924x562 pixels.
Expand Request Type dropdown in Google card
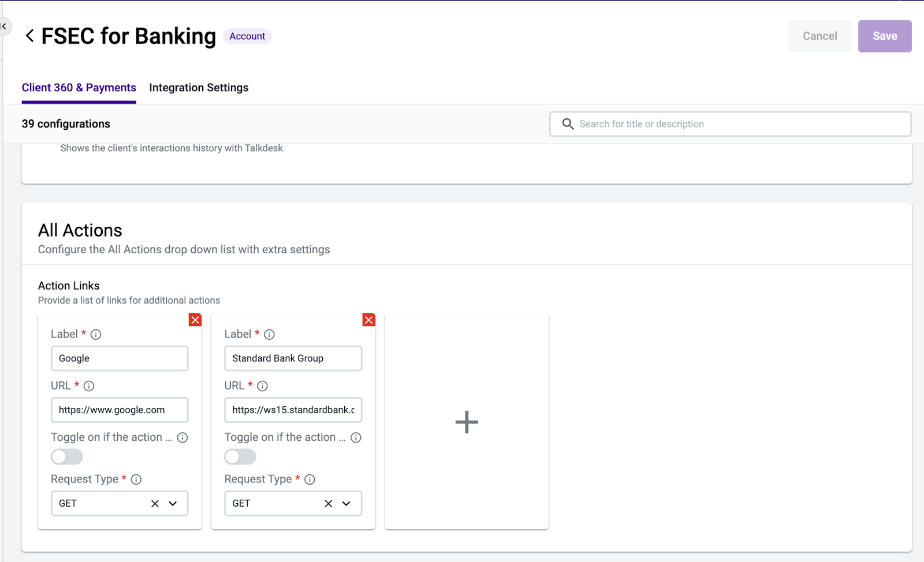point(173,503)
